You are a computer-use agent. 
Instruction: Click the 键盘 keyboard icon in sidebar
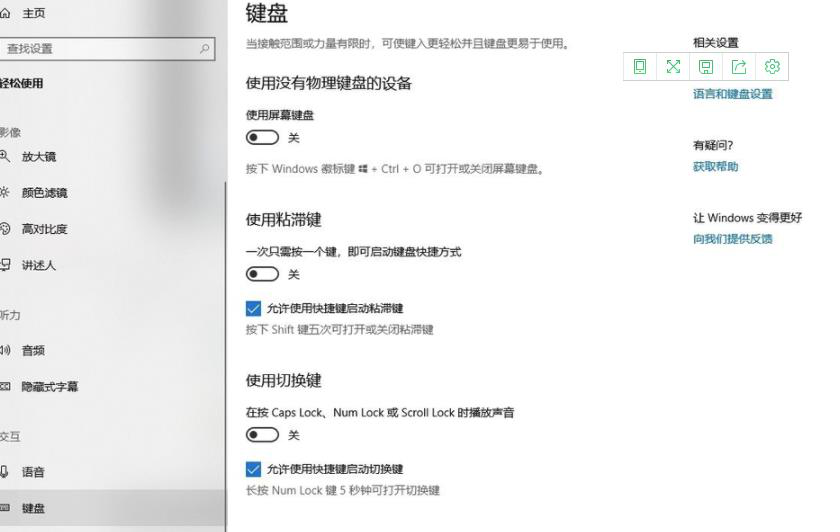(x=4, y=507)
